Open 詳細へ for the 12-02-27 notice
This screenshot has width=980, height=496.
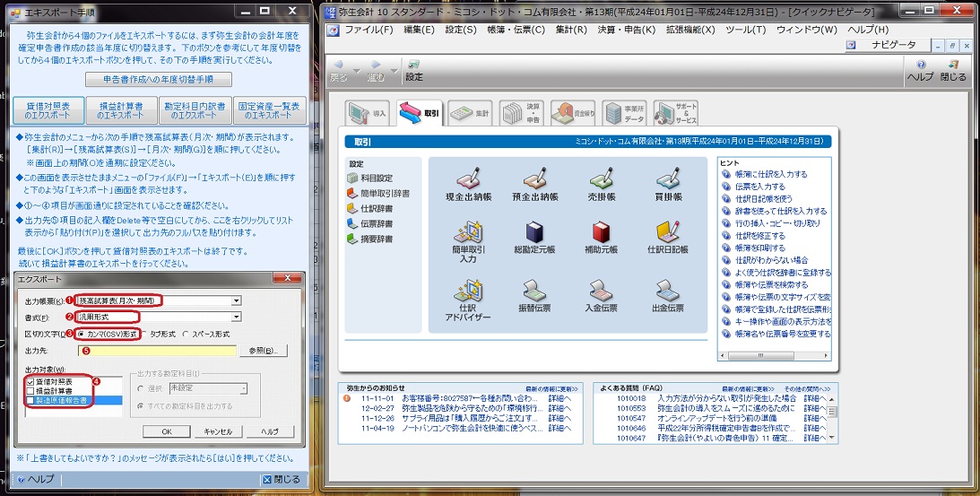(x=559, y=408)
